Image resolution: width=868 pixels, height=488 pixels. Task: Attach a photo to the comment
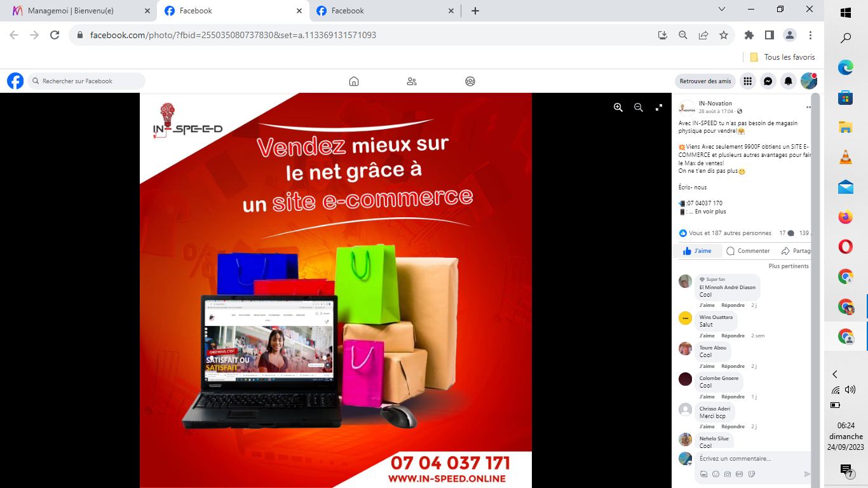point(728,474)
